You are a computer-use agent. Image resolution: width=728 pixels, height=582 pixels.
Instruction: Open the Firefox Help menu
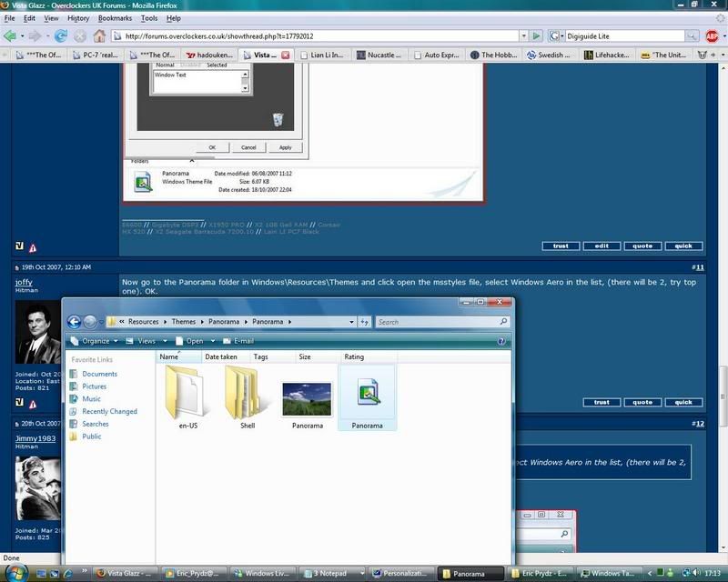[173, 18]
